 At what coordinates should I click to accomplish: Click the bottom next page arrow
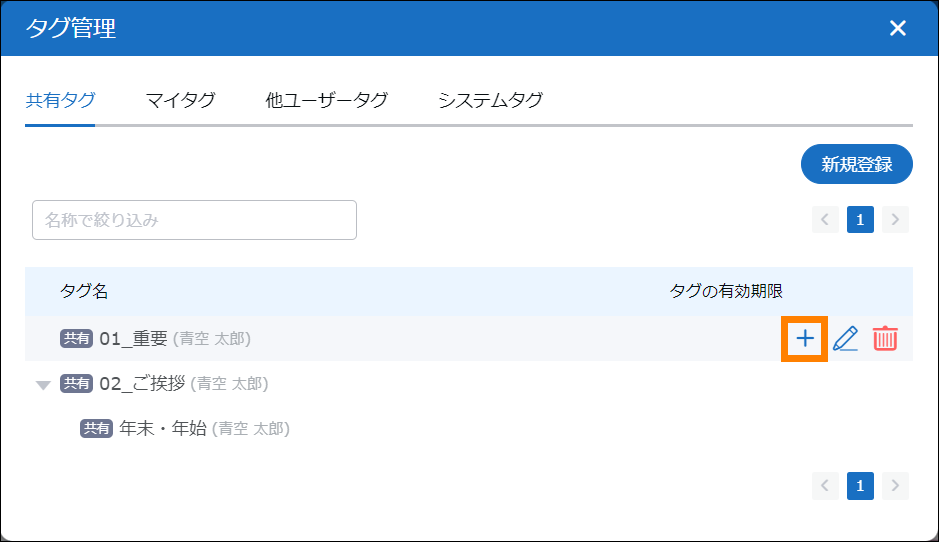895,486
